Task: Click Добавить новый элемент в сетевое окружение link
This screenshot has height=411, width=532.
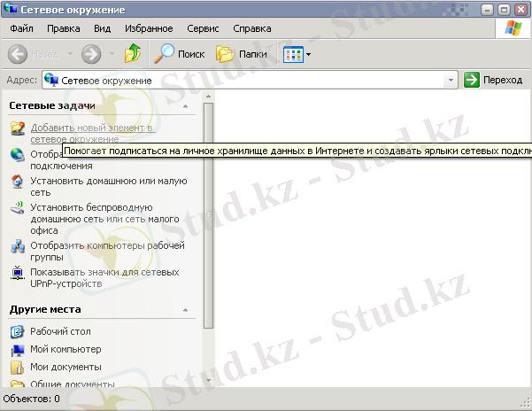Action: click(x=92, y=134)
